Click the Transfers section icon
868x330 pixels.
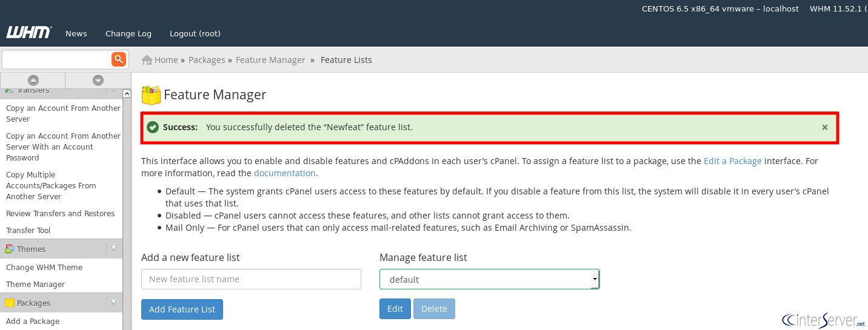pos(10,91)
